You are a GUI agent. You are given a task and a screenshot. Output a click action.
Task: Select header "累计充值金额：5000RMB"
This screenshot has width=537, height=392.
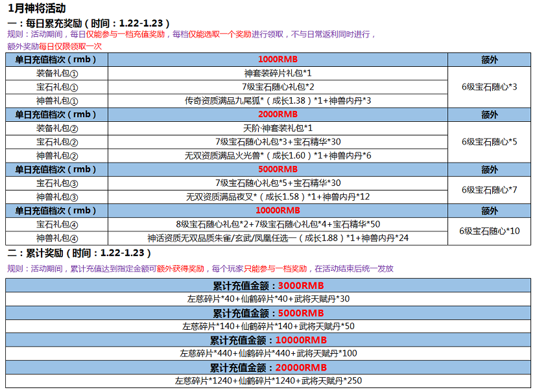point(268,313)
